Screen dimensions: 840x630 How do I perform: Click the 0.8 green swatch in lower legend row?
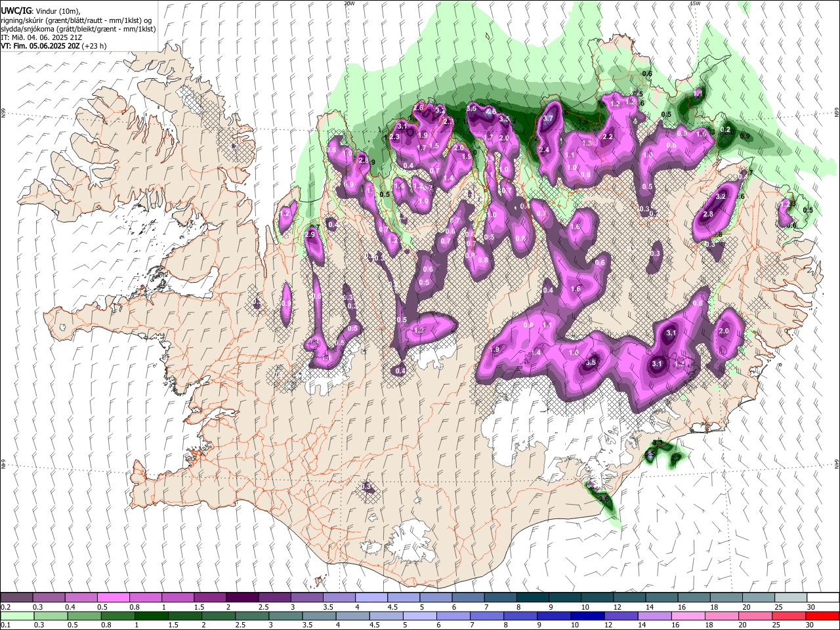tap(117, 616)
